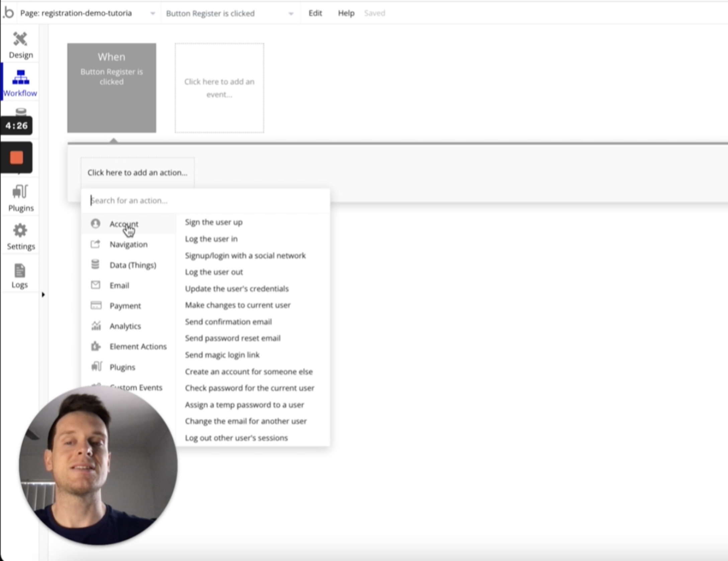Open the Plugins sidebar icon
This screenshot has width=728, height=561.
pos(20,192)
